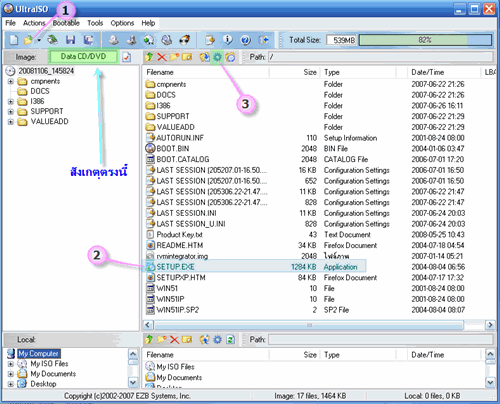Click the Add Files icon in main toolbar
This screenshot has width=500, height=404.
[210, 40]
